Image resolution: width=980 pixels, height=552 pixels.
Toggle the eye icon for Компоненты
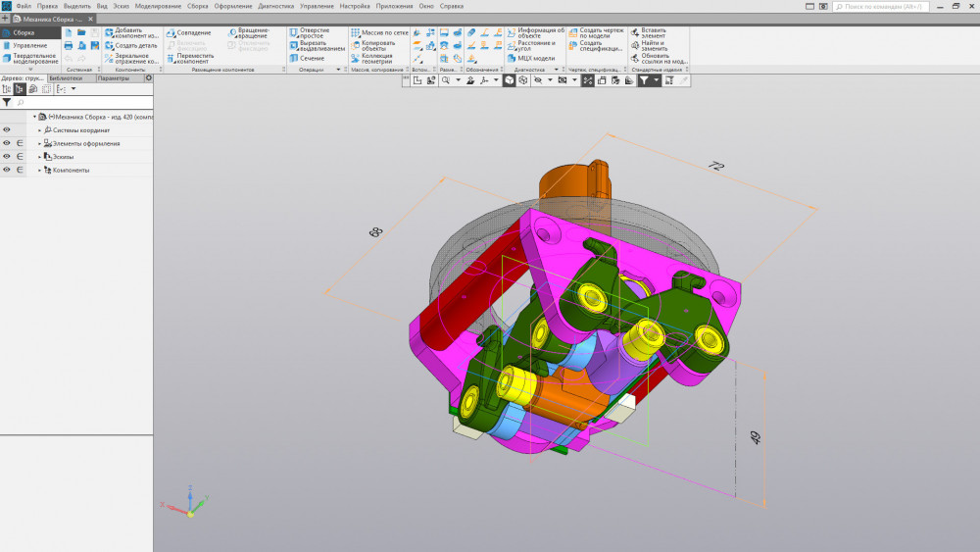tap(7, 171)
